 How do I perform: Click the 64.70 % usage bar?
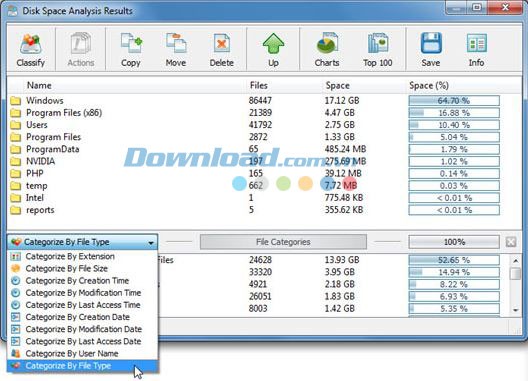pyautogui.click(x=454, y=101)
